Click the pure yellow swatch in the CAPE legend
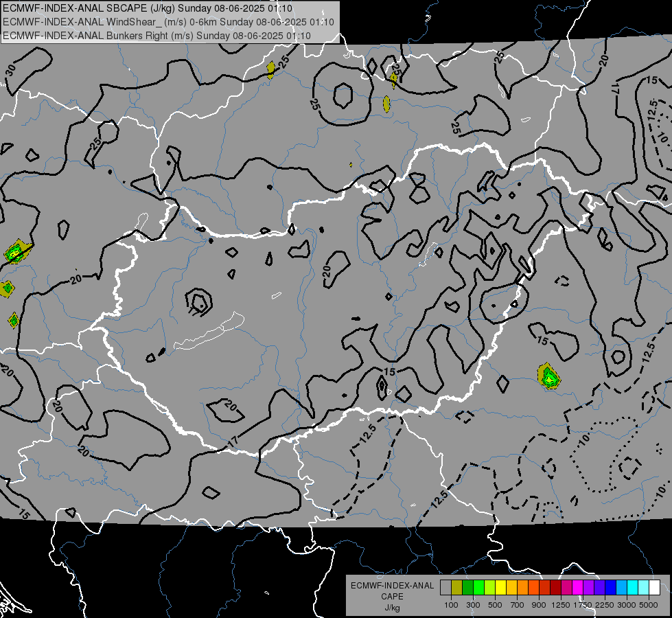The width and height of the screenshot is (672, 618). coord(501,588)
